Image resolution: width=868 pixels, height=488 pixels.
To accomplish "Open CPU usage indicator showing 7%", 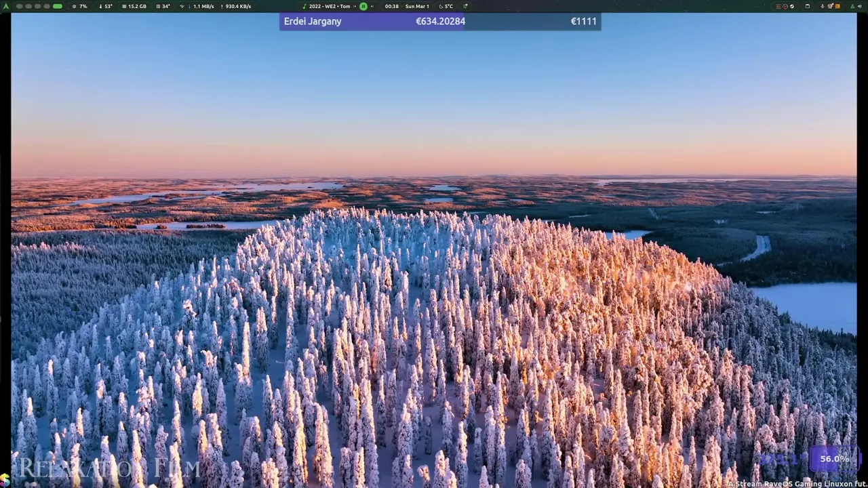I will pyautogui.click(x=79, y=6).
